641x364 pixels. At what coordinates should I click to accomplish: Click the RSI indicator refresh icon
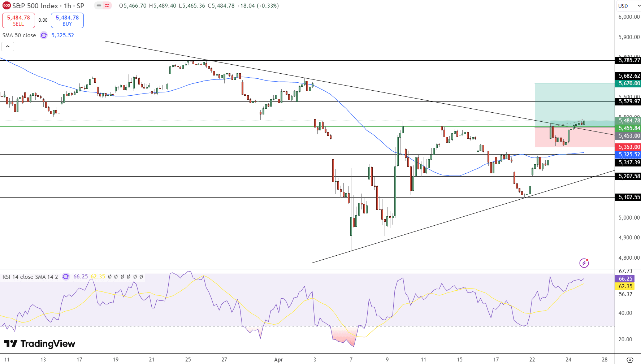click(x=66, y=277)
